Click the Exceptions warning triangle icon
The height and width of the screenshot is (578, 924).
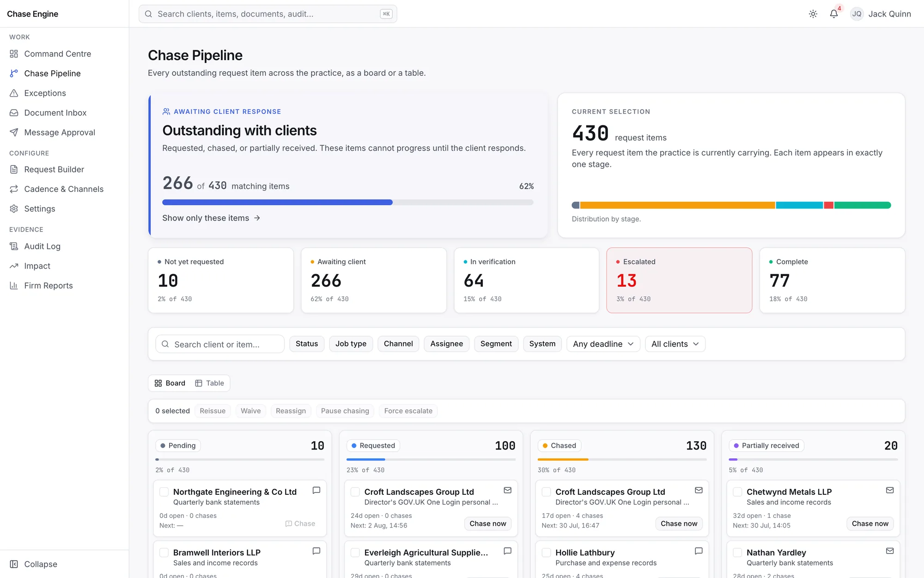tap(14, 93)
